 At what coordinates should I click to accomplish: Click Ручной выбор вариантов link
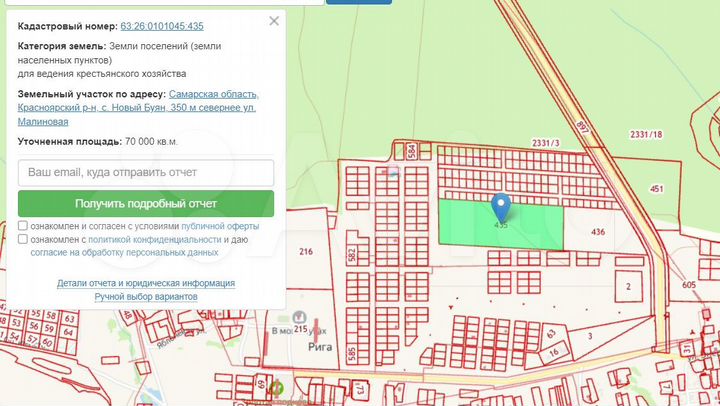point(146,297)
